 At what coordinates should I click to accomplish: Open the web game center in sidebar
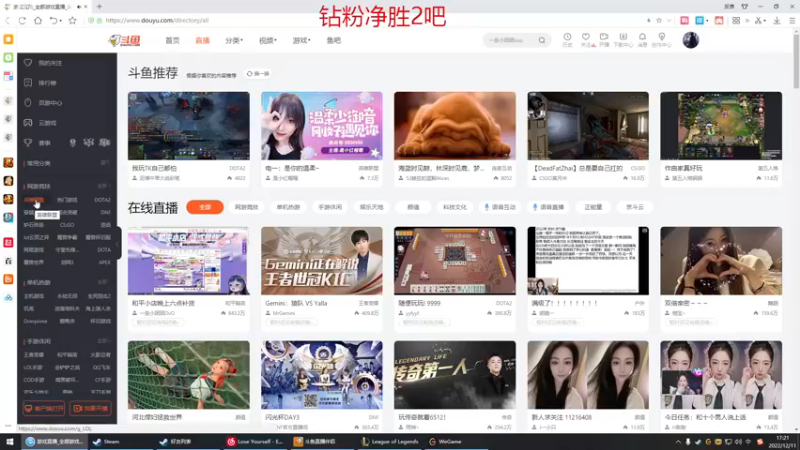coord(43,103)
